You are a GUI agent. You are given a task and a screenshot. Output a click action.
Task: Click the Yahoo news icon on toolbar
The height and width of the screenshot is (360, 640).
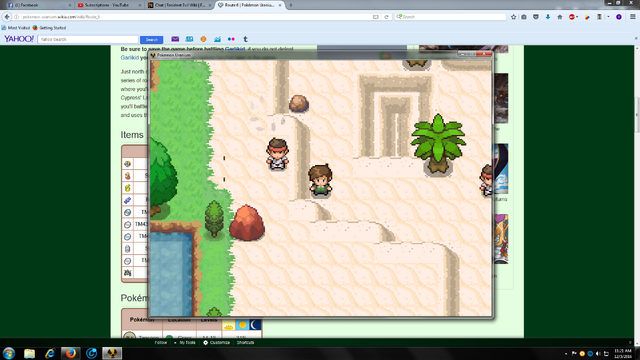coord(189,39)
